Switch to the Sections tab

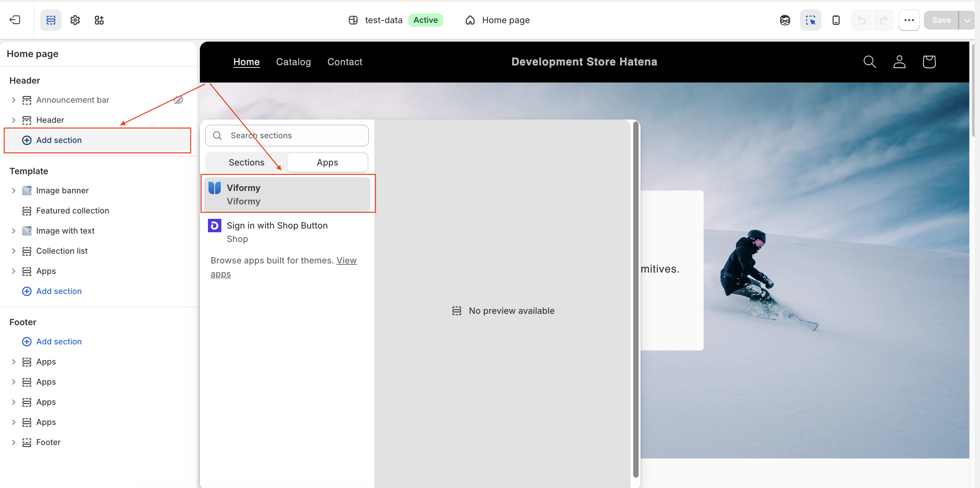[246, 162]
